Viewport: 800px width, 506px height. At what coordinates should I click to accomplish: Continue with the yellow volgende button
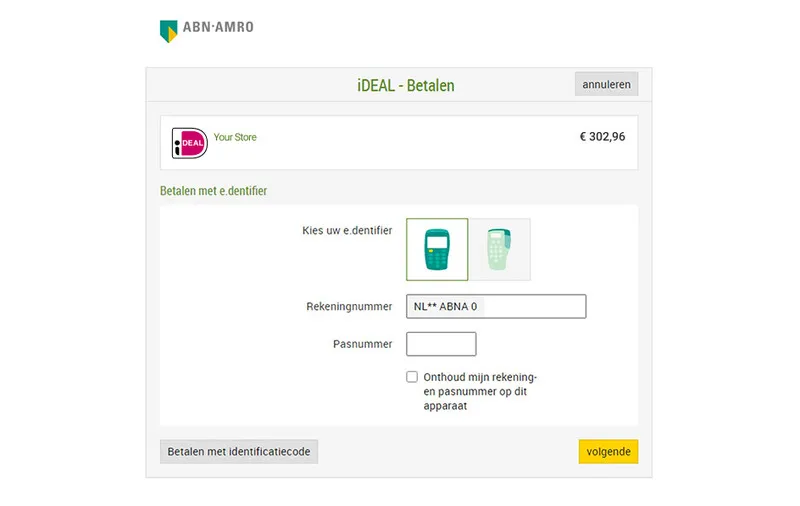[608, 451]
